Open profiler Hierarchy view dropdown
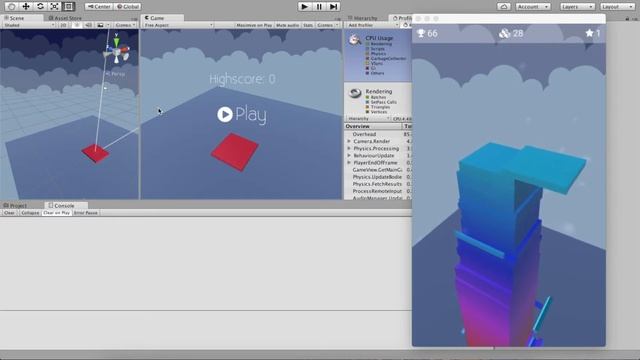This screenshot has width=640, height=360. 369,118
